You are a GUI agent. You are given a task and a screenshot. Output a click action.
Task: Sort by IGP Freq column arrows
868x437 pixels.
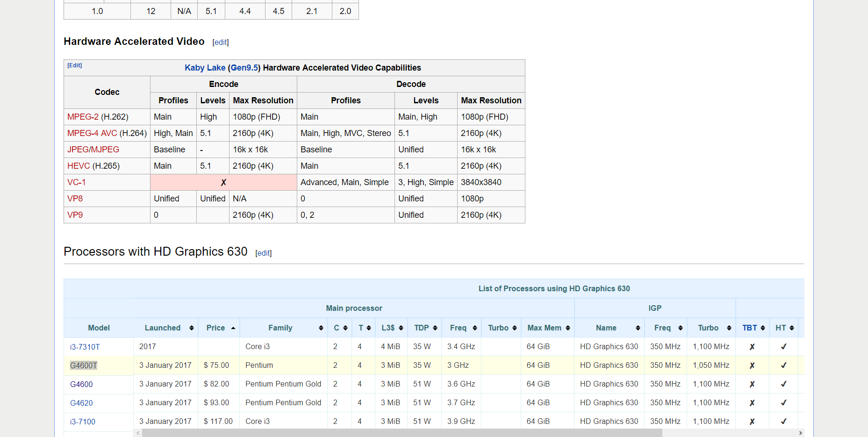pyautogui.click(x=681, y=328)
